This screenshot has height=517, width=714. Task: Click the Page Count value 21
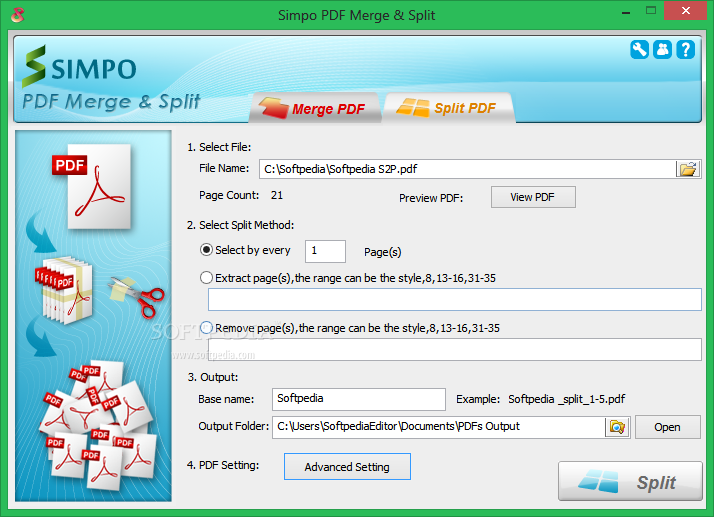[x=277, y=195]
